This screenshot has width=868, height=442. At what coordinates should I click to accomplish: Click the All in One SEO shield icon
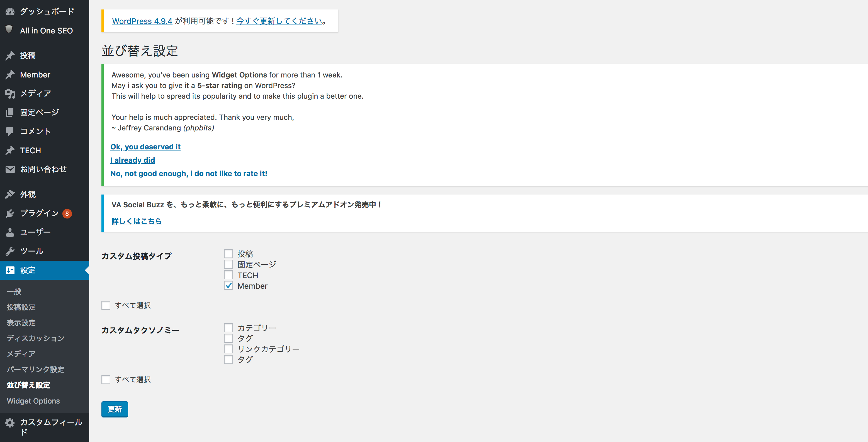click(x=9, y=30)
